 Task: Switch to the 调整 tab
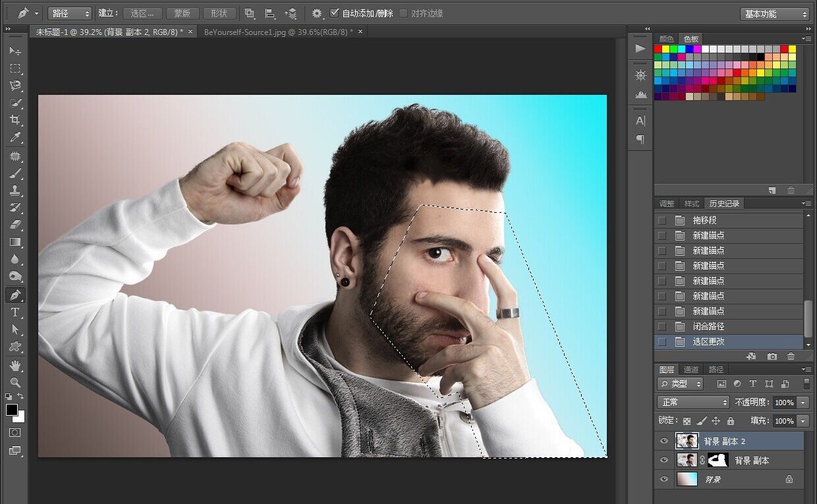point(667,204)
